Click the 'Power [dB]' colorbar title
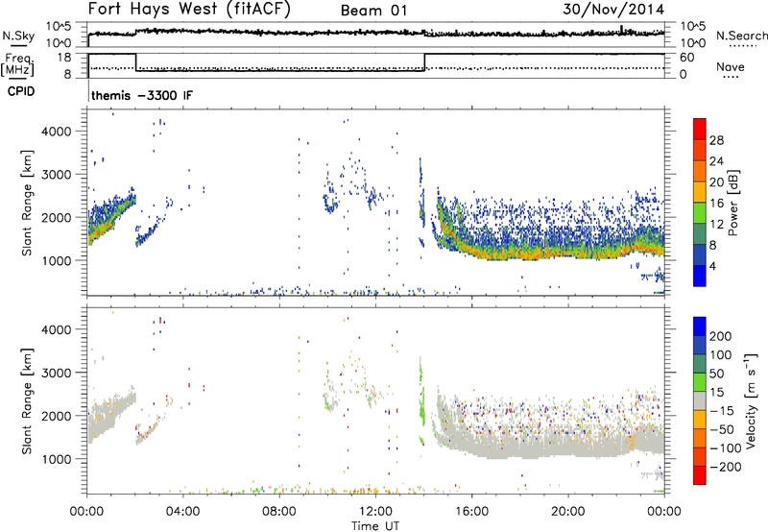This screenshot has width=768, height=532. (732, 203)
